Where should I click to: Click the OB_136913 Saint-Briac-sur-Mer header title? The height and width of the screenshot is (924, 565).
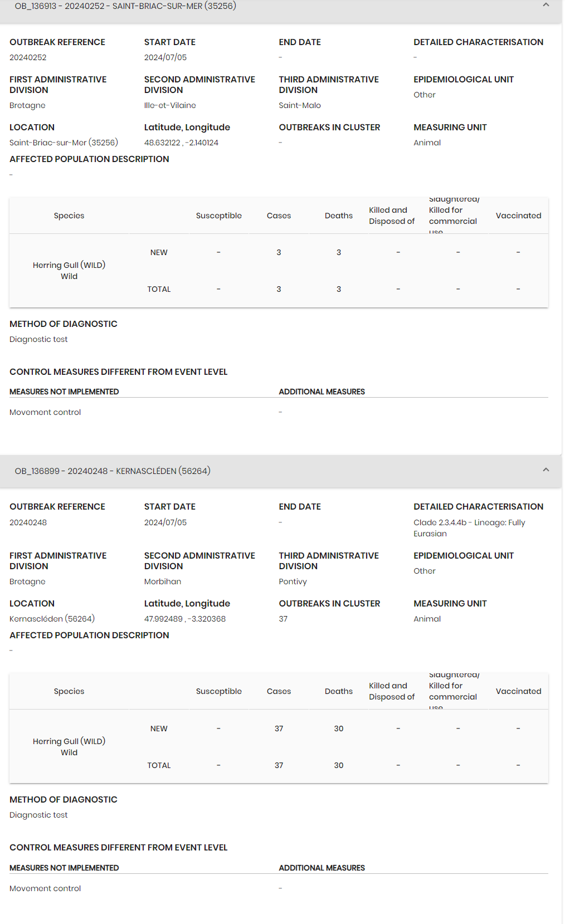[x=125, y=6]
